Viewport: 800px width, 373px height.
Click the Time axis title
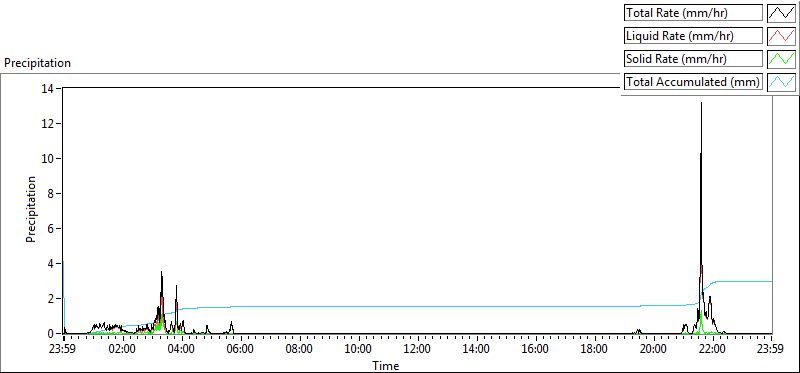pos(386,365)
